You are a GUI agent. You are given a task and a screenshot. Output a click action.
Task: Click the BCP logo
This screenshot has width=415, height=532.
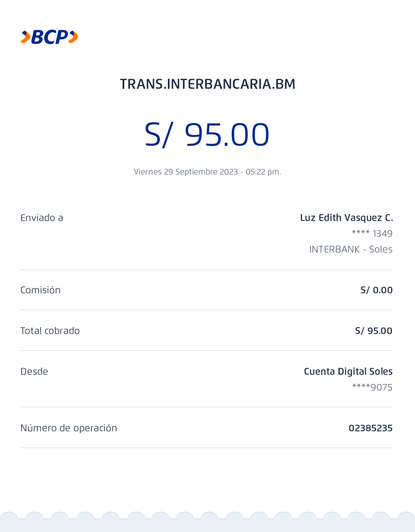pyautogui.click(x=50, y=37)
